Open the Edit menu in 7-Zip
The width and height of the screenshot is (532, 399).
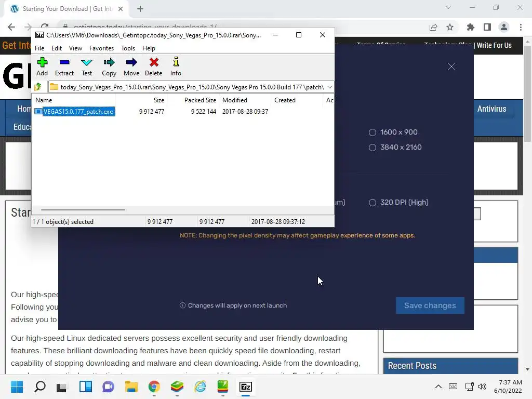[56, 48]
